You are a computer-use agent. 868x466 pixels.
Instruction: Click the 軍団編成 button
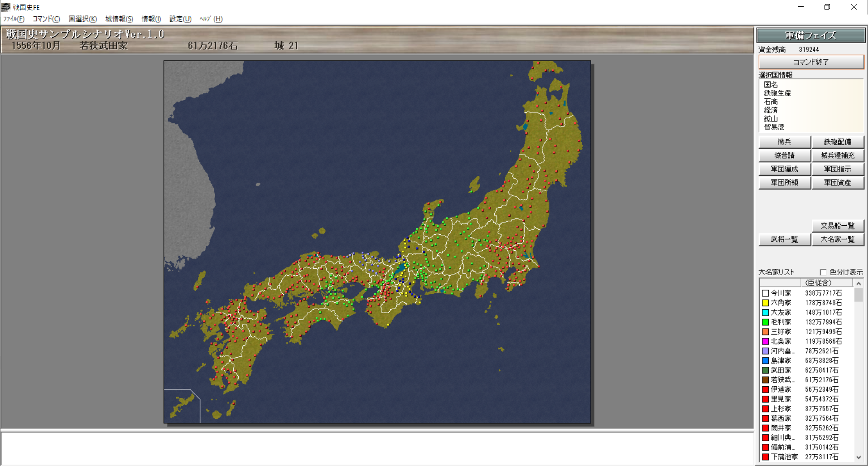click(x=784, y=169)
